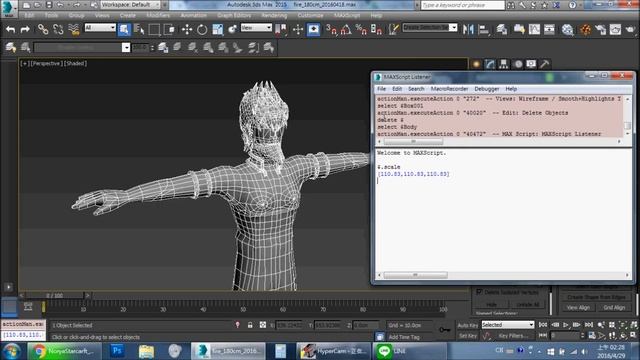
Task: Click the Undo arrow in main toolbar
Action: (x=11, y=29)
